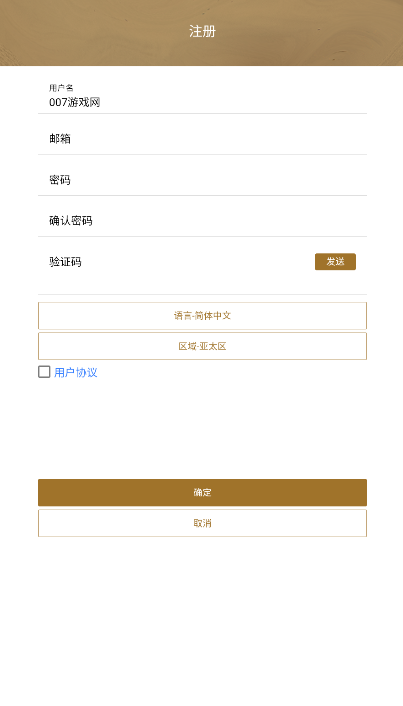The height and width of the screenshot is (706, 403).
Task: Click the username text 007游戏网
Action: 75,103
